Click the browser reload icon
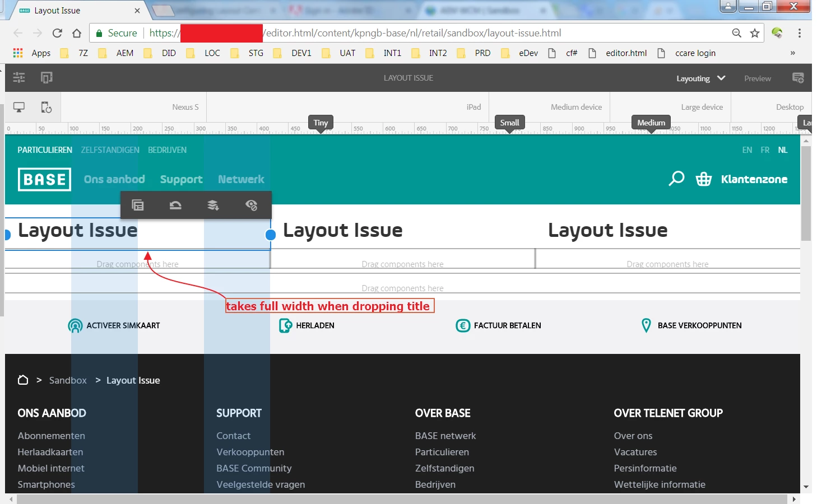The image size is (817, 504). tap(57, 33)
